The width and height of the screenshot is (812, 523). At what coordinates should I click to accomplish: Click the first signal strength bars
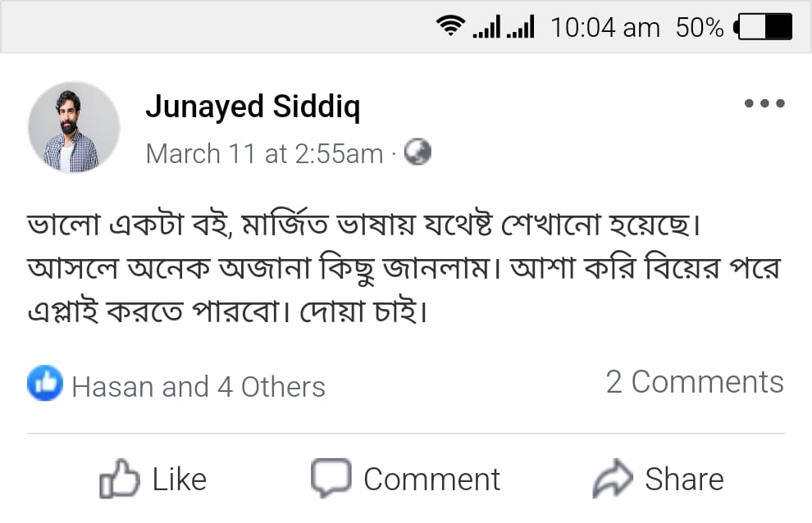(486, 28)
